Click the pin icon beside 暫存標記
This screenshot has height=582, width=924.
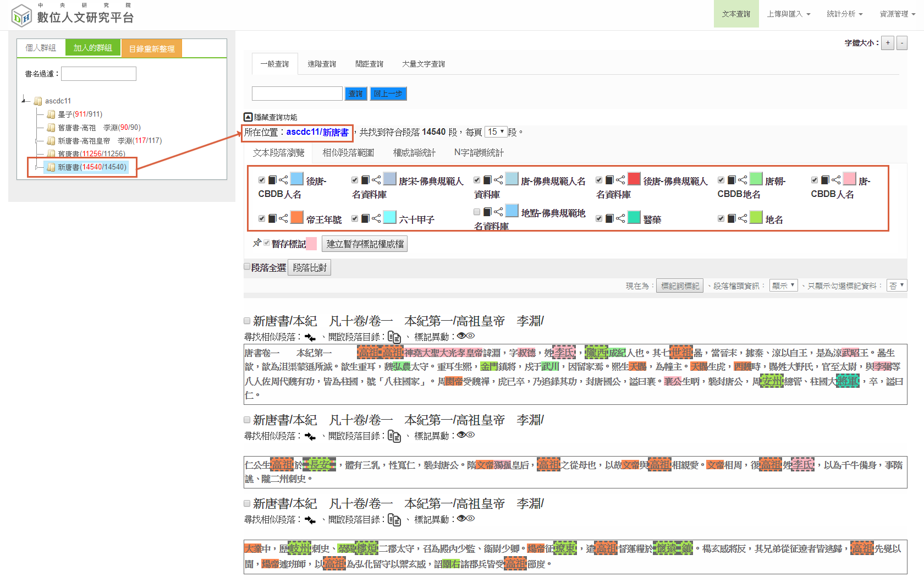257,243
